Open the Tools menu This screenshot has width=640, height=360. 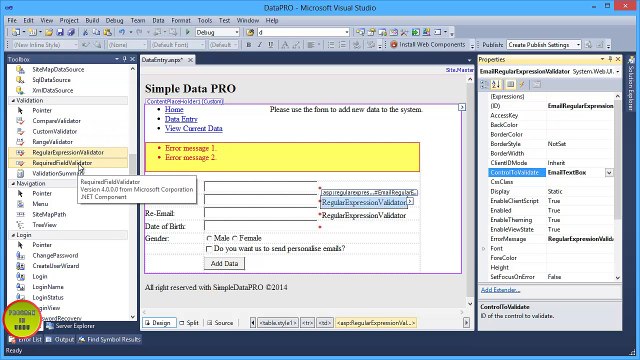click(x=205, y=20)
